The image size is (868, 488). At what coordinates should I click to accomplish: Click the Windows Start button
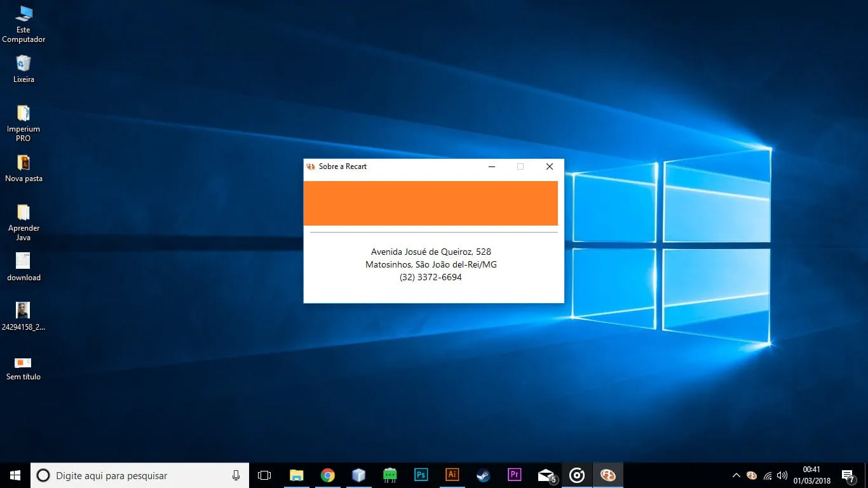point(15,475)
